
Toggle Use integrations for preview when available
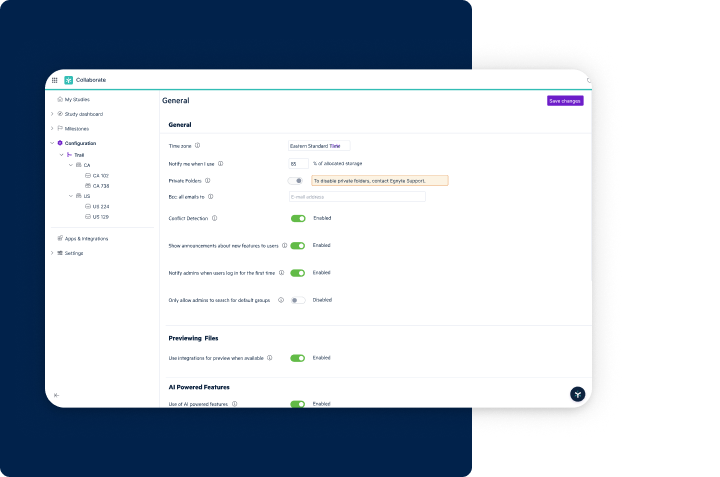[x=298, y=358]
